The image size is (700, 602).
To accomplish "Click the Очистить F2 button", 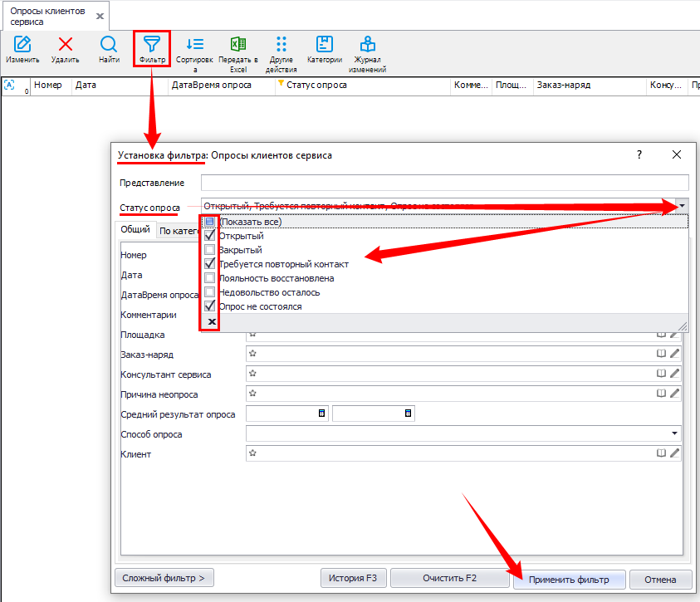I will tap(448, 579).
